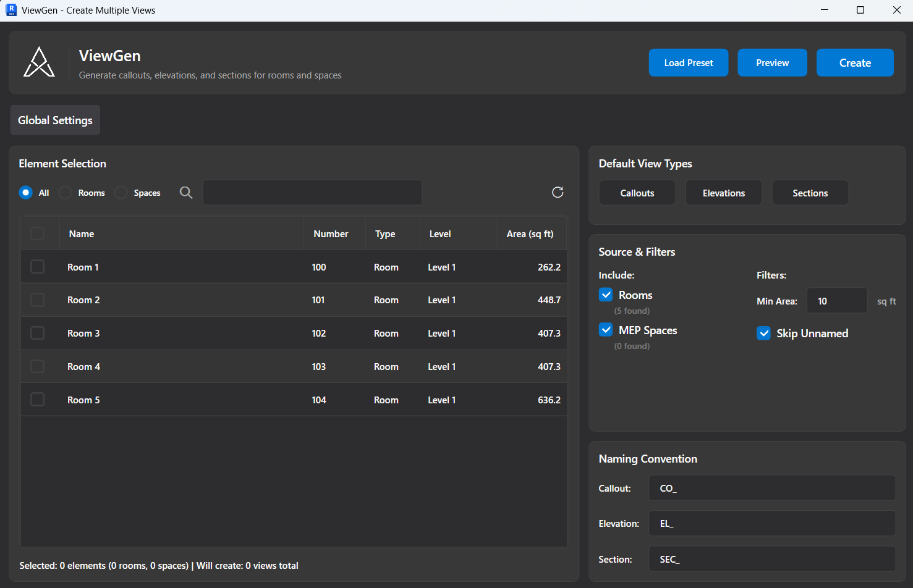Check the Room 3 row checkbox

(x=38, y=334)
